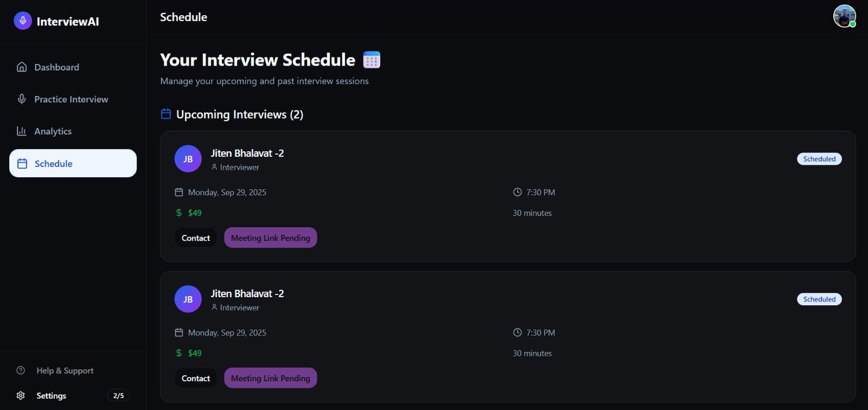Click the calendar emoji beside the heading

372,60
